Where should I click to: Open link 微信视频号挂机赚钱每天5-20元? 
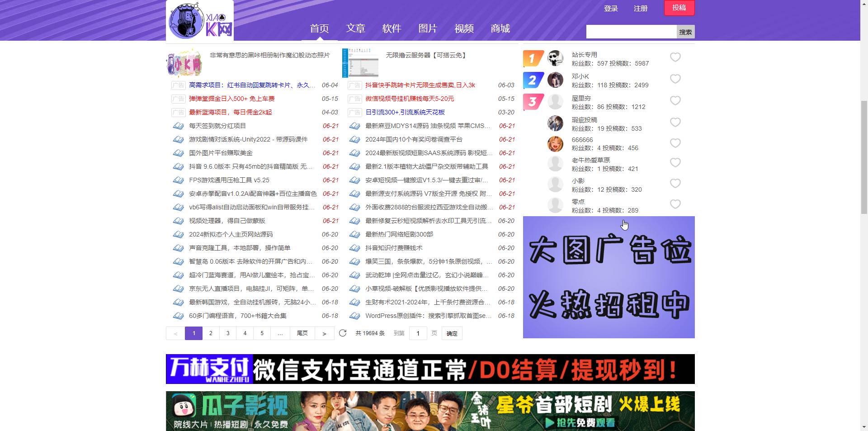(x=410, y=99)
